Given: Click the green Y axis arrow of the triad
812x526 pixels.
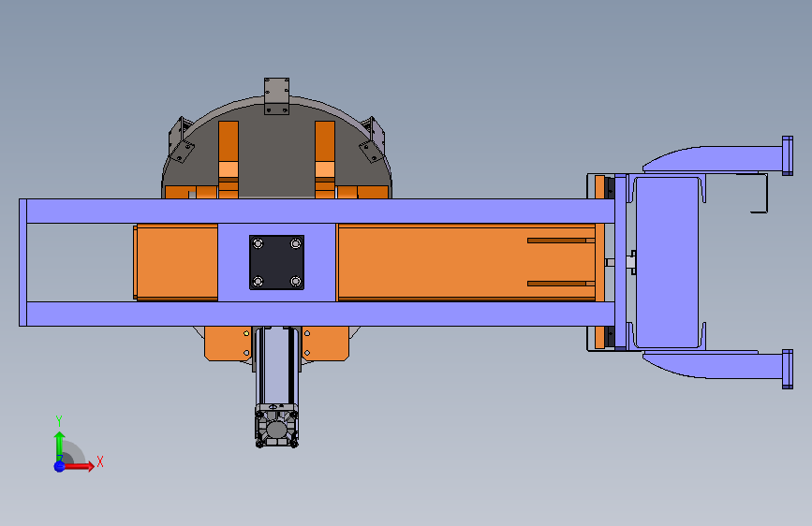Looking at the screenshot, I should [60, 446].
